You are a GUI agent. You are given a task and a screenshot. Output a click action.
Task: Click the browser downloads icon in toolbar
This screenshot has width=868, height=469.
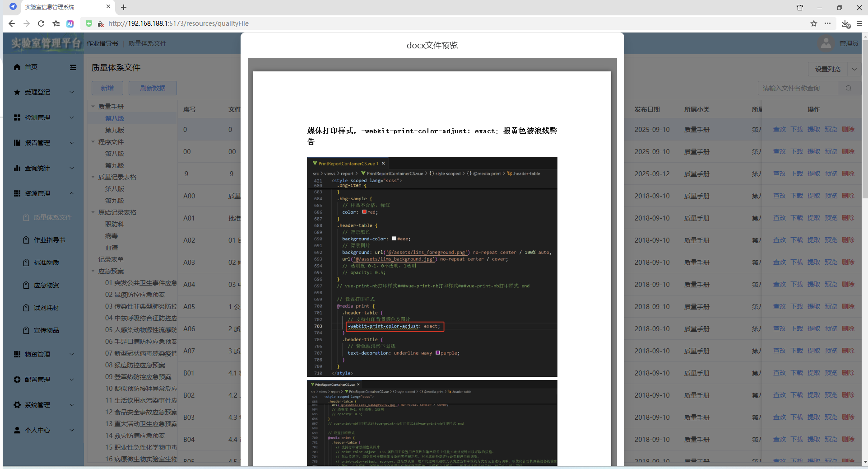[845, 24]
